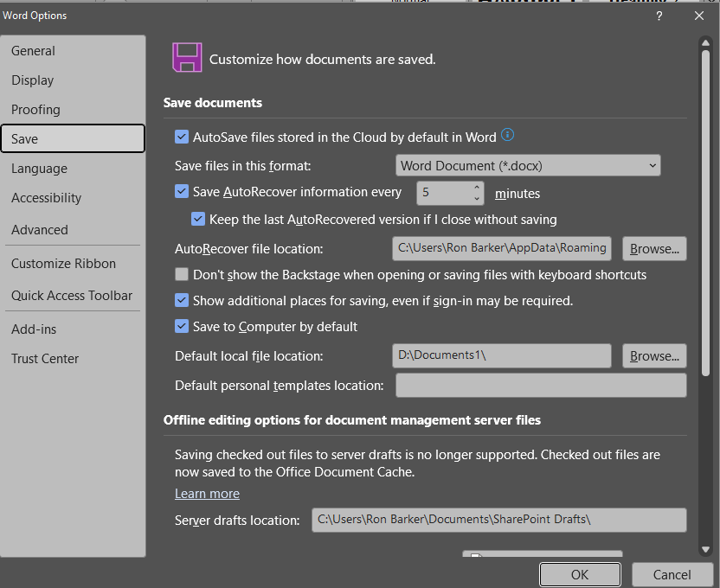This screenshot has height=588, width=720.
Task: Browse for Default local file location
Action: coord(654,355)
